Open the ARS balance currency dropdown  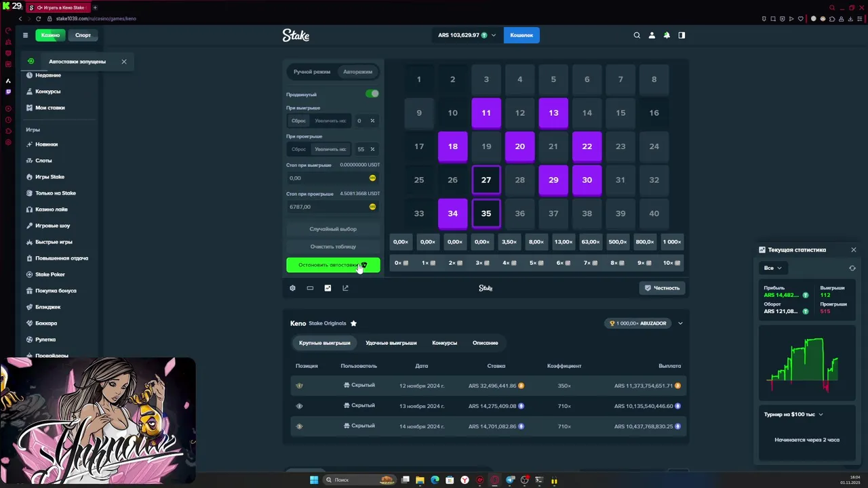[467, 35]
